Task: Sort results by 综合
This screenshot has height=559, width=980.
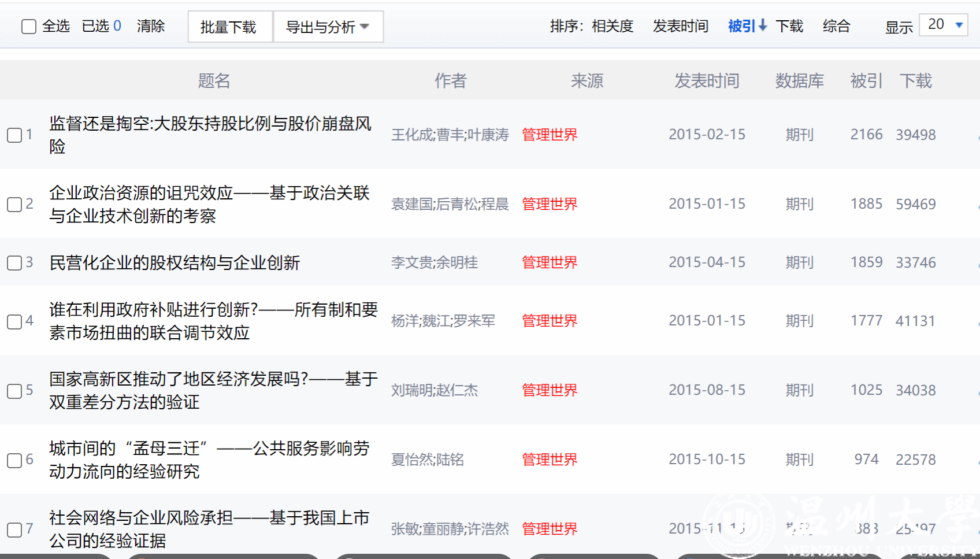Action: 836,26
